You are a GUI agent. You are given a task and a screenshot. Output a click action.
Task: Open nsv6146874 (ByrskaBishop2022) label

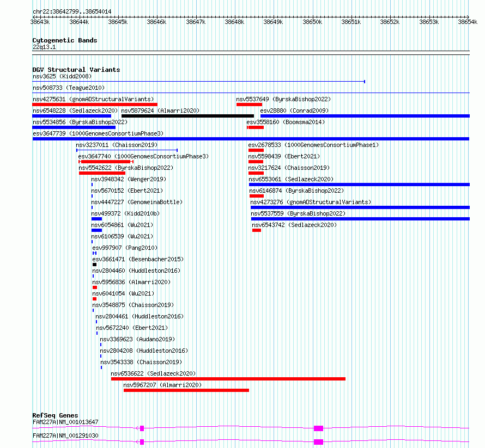click(x=296, y=191)
